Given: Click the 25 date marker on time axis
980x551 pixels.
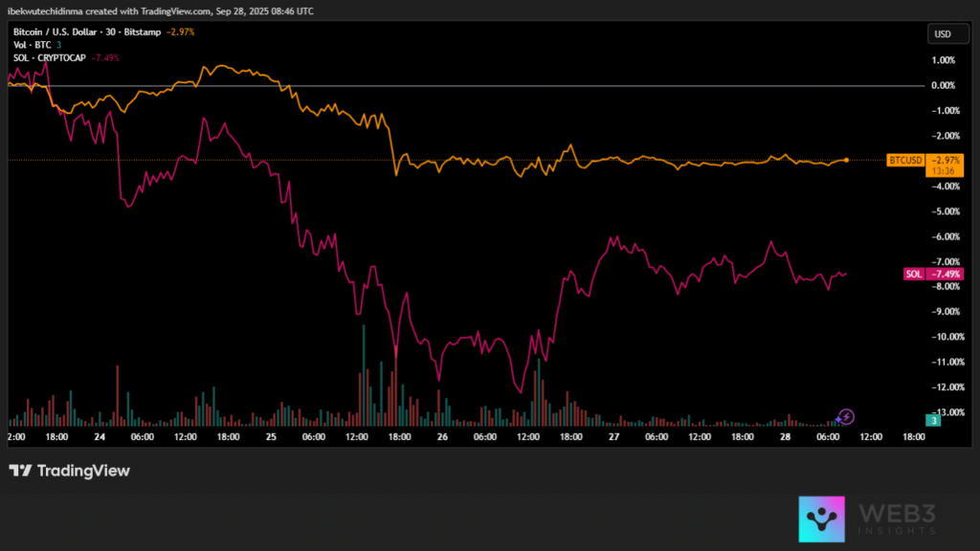Looking at the screenshot, I should coord(271,436).
